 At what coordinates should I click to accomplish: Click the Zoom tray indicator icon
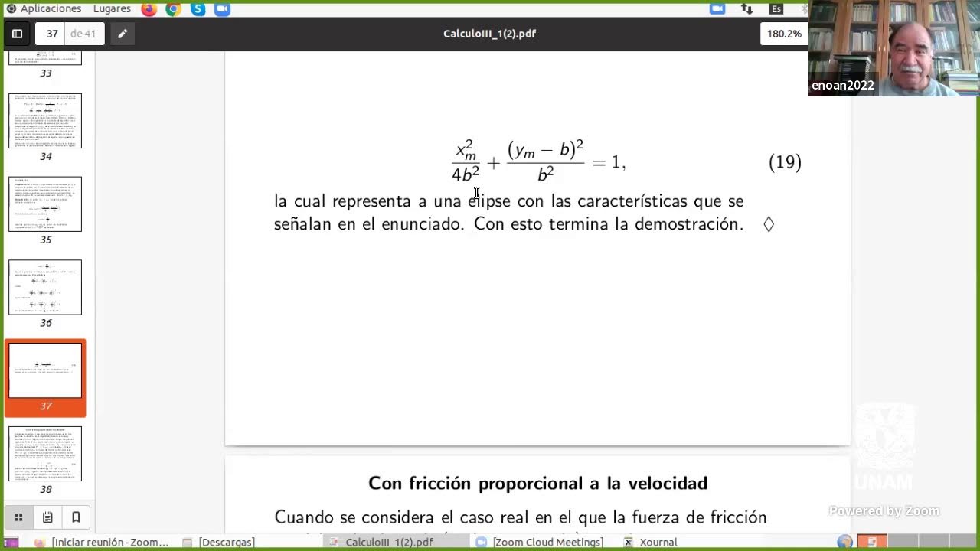[x=717, y=8]
